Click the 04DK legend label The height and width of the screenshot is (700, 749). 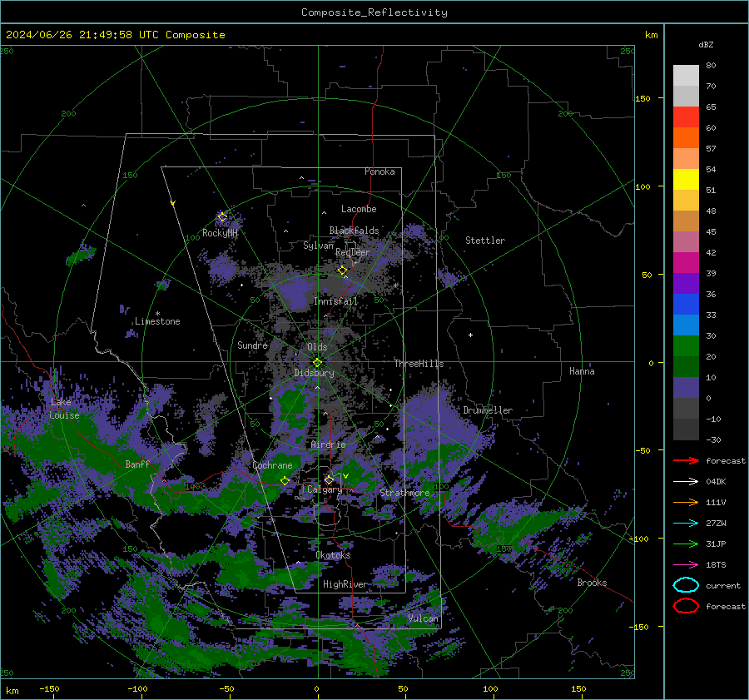tap(716, 482)
